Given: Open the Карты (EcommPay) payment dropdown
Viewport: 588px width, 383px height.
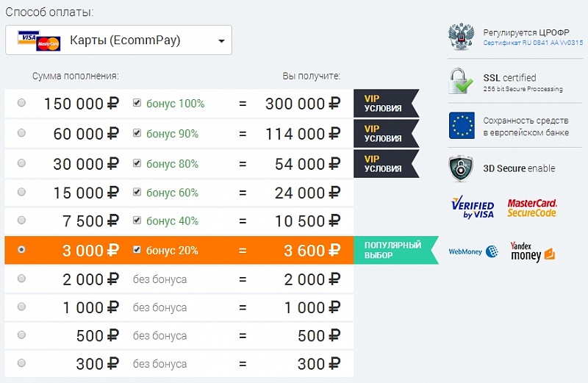Looking at the screenshot, I should pos(118,40).
